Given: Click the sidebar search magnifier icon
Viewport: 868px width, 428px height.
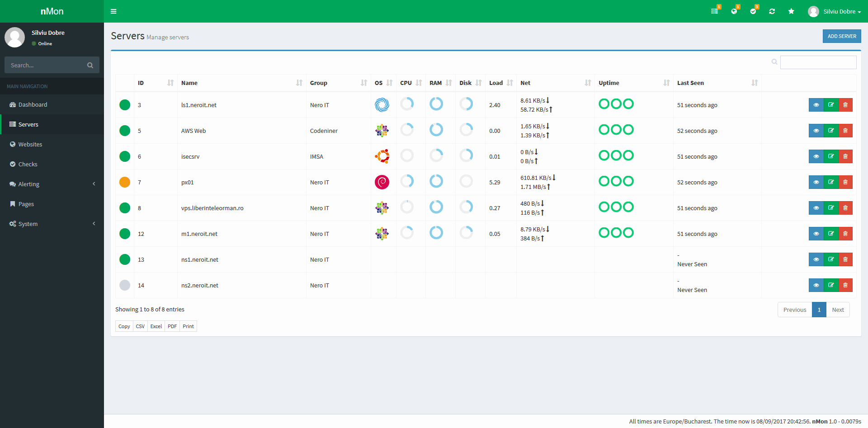Looking at the screenshot, I should 90,65.
